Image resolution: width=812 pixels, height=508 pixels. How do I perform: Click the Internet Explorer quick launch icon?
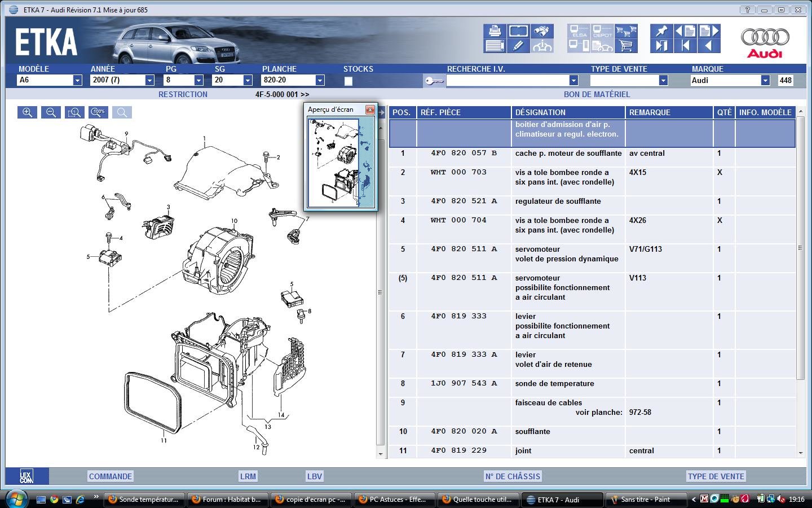[x=80, y=500]
